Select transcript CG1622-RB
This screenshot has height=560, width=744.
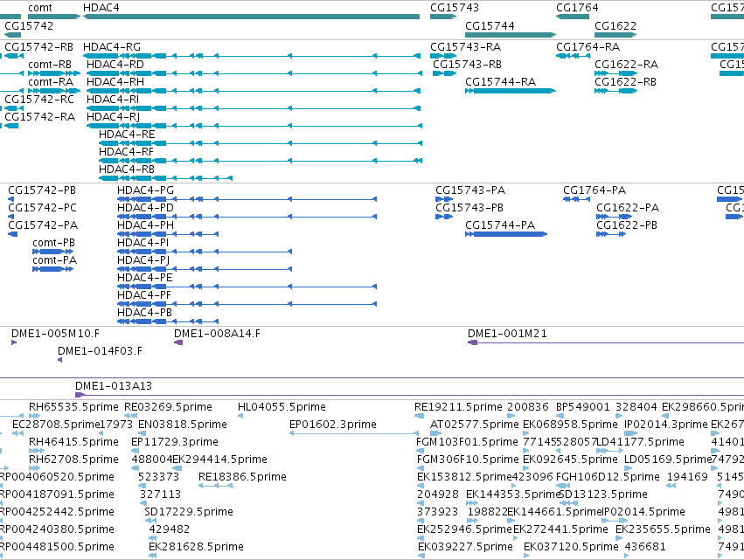(625, 82)
